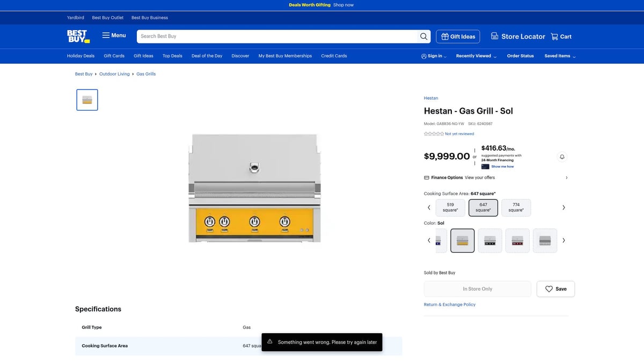Select the Sol yellow color swatch

click(462, 241)
